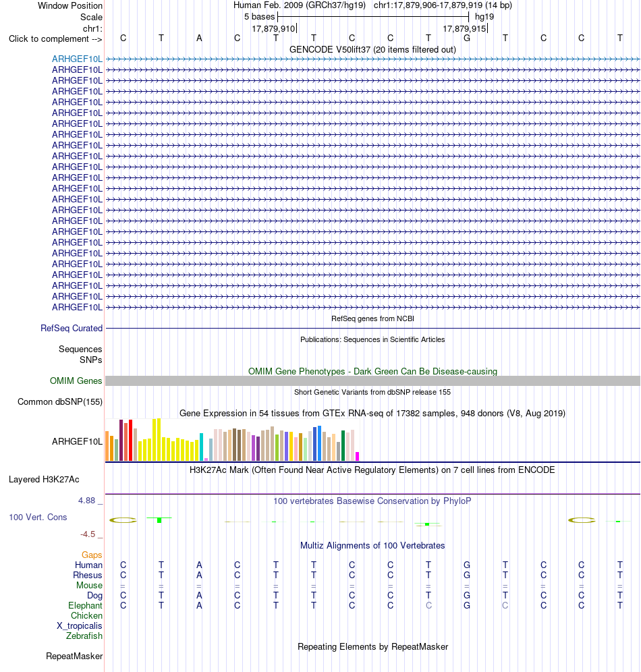The width and height of the screenshot is (641, 672).
Task: Open 'Multiz Alignments of 100 Vertebrates' title
Action: pyautogui.click(x=372, y=546)
